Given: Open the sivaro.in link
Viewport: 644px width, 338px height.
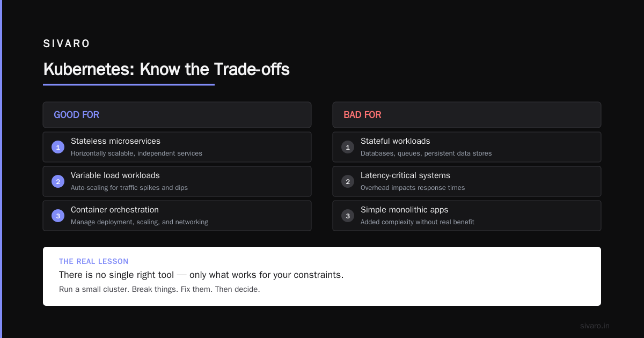Looking at the screenshot, I should coord(595,326).
